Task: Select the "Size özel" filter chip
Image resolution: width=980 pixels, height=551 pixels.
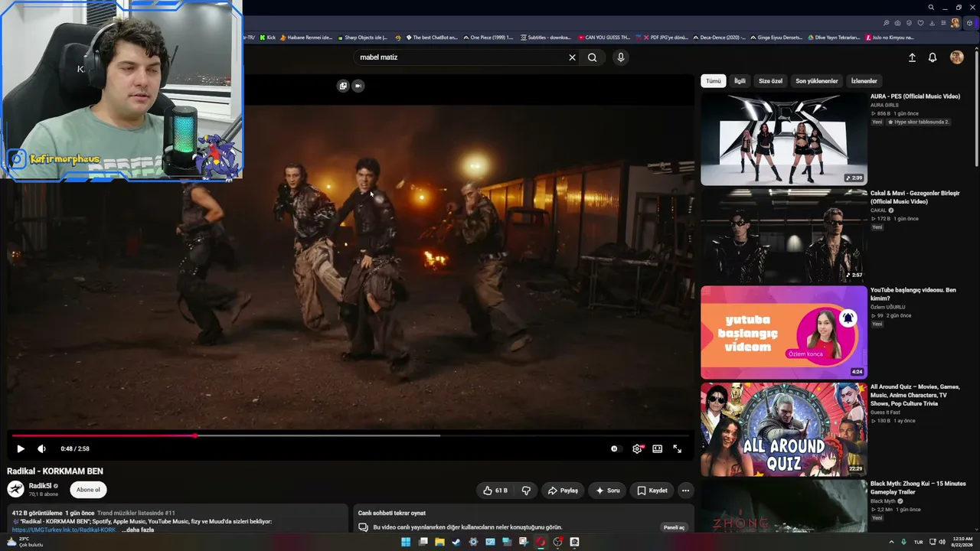Action: (x=770, y=81)
